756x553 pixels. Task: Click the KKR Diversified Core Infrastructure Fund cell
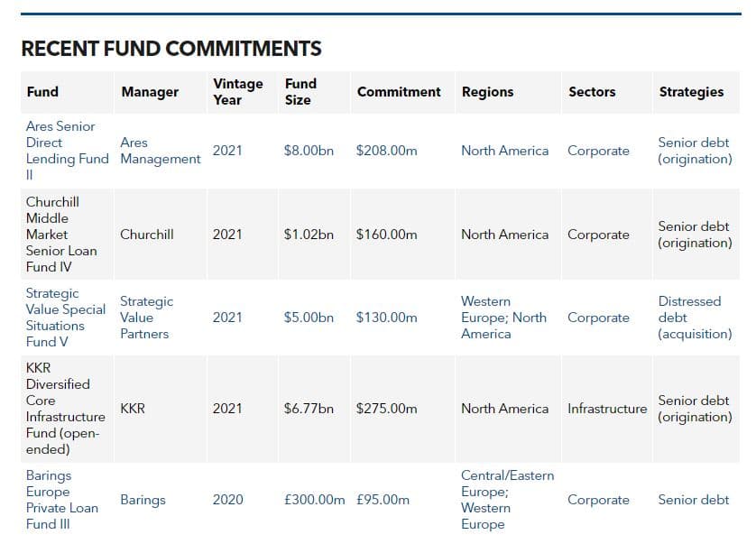[66, 409]
